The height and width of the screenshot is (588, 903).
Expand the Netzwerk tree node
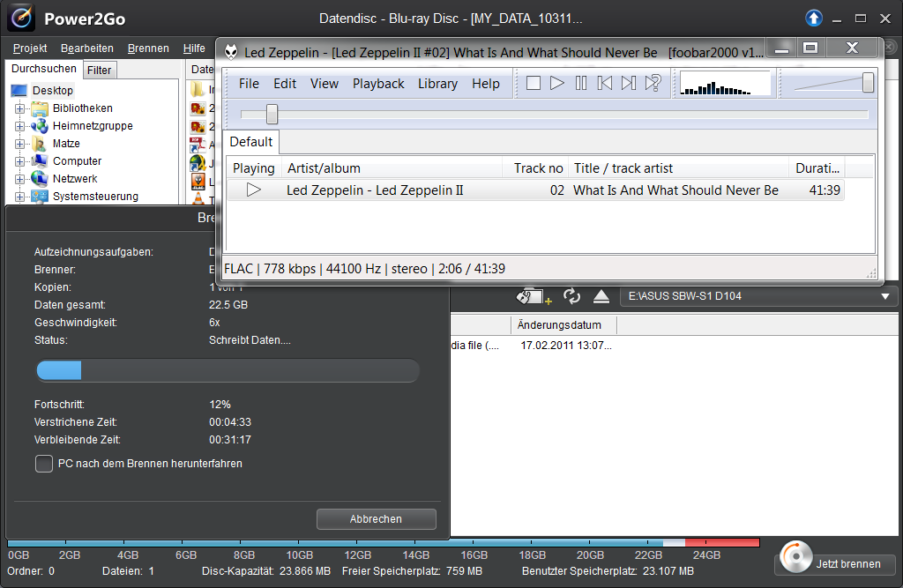tap(19, 179)
